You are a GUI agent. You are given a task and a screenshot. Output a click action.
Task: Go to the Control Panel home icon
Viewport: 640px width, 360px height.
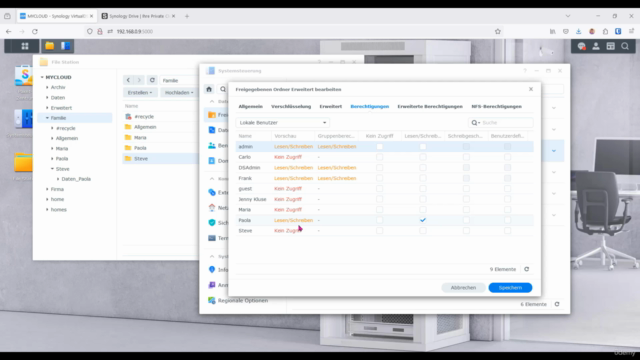(x=209, y=89)
